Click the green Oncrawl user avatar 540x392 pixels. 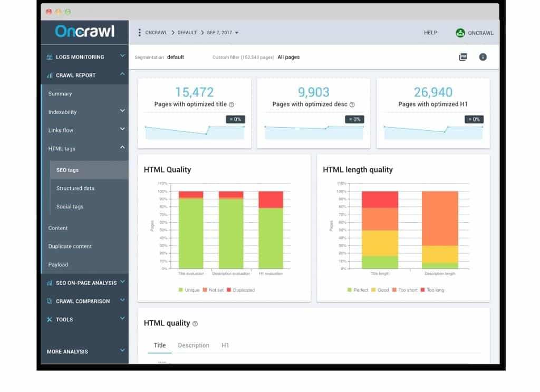(460, 33)
